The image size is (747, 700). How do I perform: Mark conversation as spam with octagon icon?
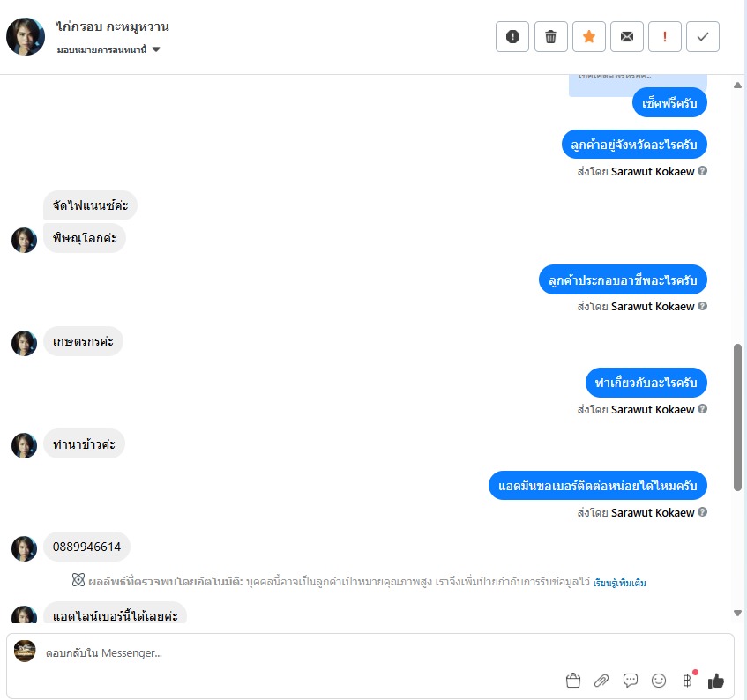pyautogui.click(x=512, y=37)
